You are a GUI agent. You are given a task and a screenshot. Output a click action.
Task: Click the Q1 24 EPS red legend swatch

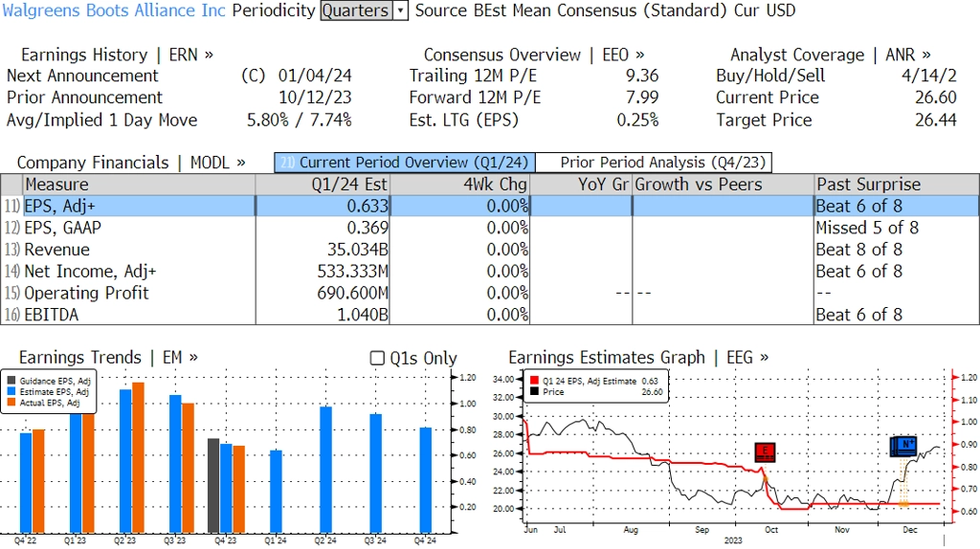(x=534, y=381)
